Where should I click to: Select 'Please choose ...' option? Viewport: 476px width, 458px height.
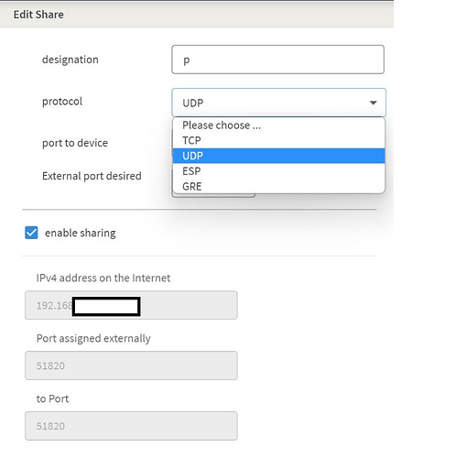pyautogui.click(x=278, y=125)
